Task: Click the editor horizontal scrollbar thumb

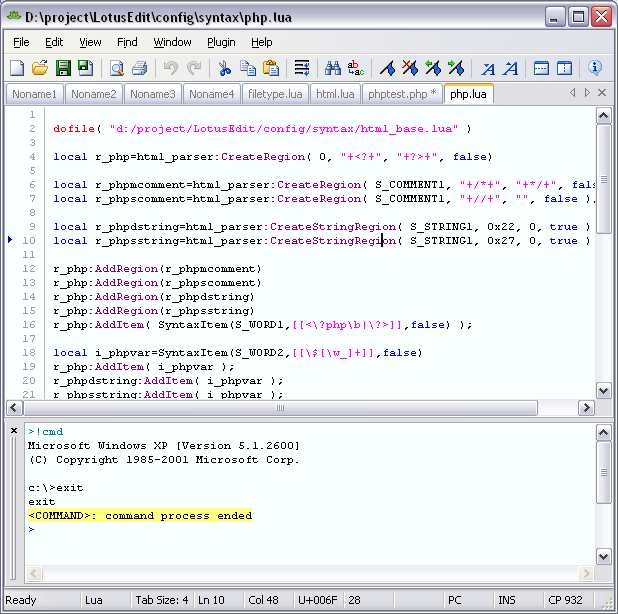Action: tap(280, 407)
